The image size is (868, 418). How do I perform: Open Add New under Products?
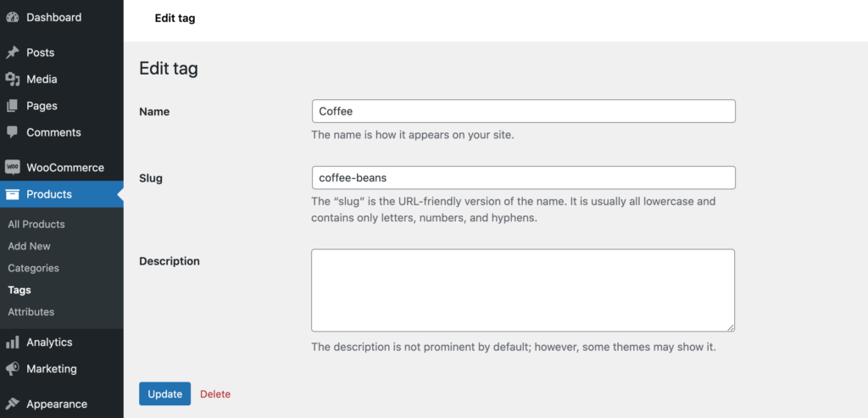coord(30,247)
